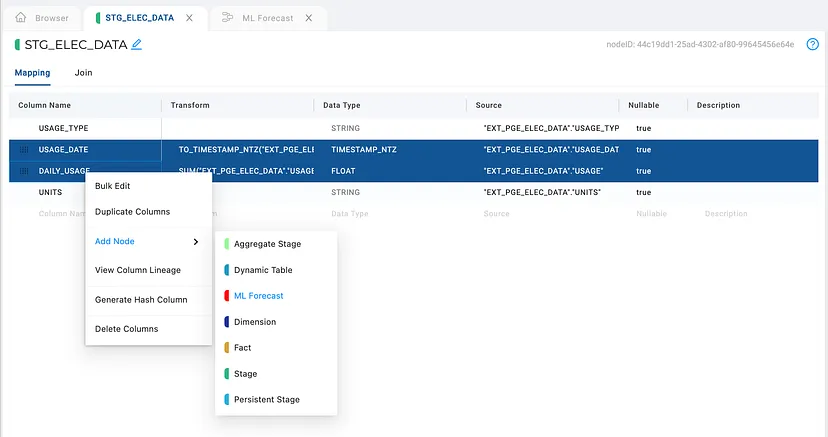828x437 pixels.
Task: Click the pencil edit icon beside STG_ELEC_DATA
Action: [136, 44]
